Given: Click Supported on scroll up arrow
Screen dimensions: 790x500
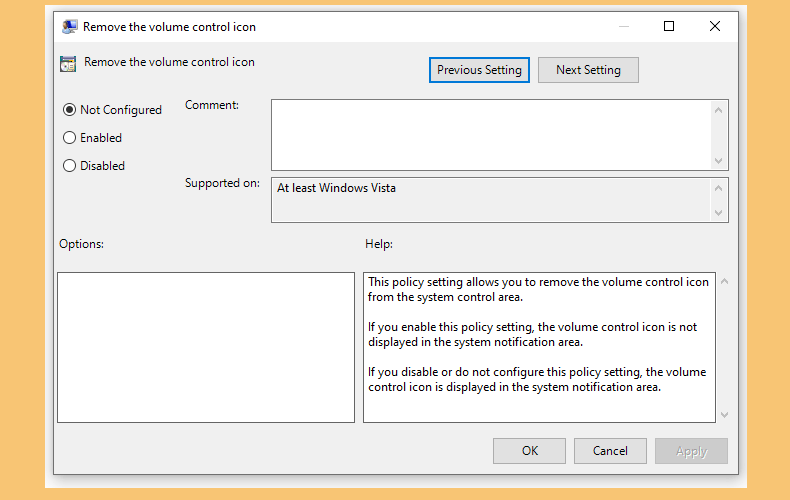Looking at the screenshot, I should pyautogui.click(x=718, y=188).
